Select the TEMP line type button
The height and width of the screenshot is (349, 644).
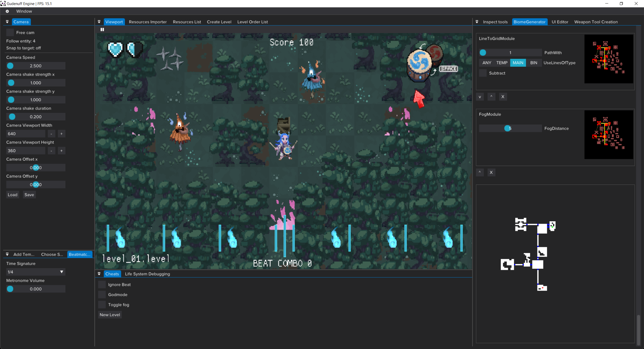(x=502, y=63)
